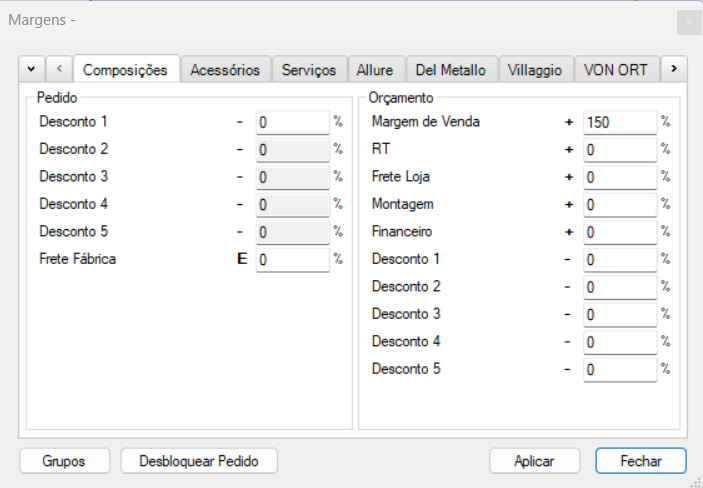
Task: Go to the Del Metallo tab
Action: [x=451, y=70]
